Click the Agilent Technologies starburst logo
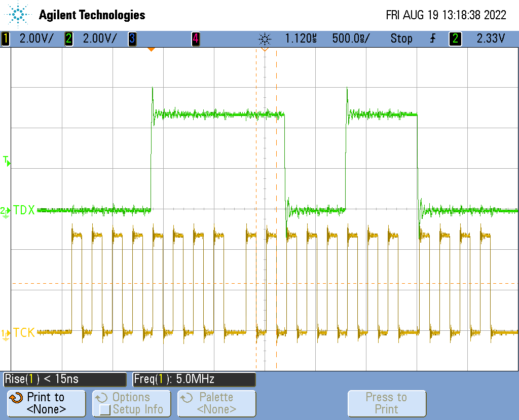 pyautogui.click(x=19, y=15)
